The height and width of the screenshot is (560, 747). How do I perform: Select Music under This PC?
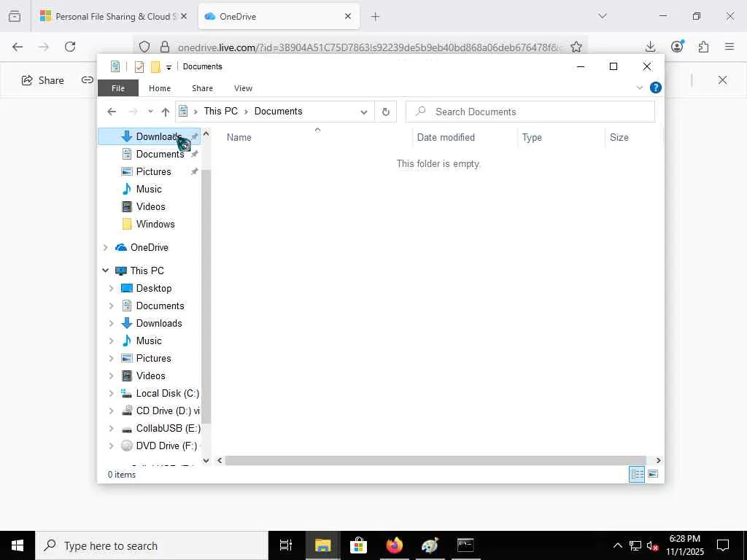tap(149, 341)
